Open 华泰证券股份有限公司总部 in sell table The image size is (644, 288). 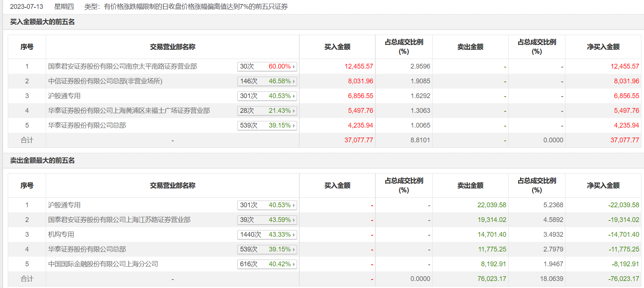click(87, 249)
